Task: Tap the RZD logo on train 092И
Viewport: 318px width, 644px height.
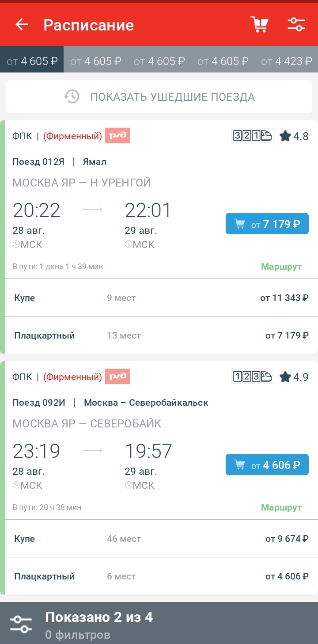Action: click(117, 377)
